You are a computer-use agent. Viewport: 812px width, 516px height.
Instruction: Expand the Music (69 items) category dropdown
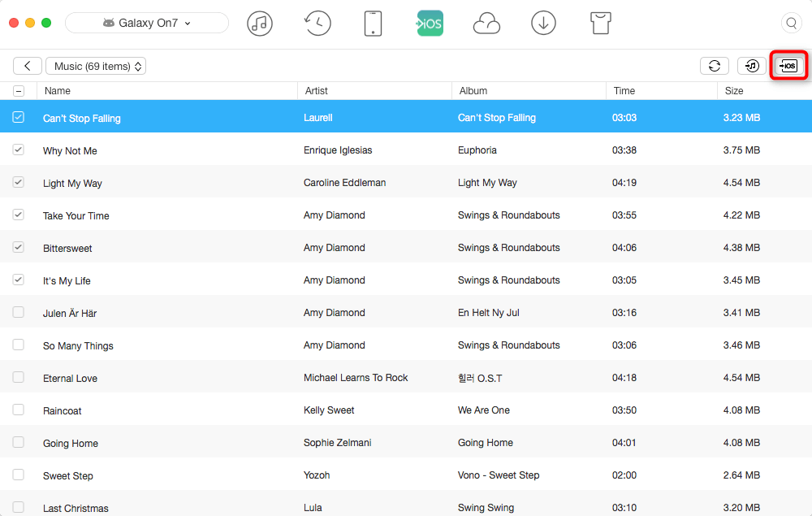pos(96,66)
